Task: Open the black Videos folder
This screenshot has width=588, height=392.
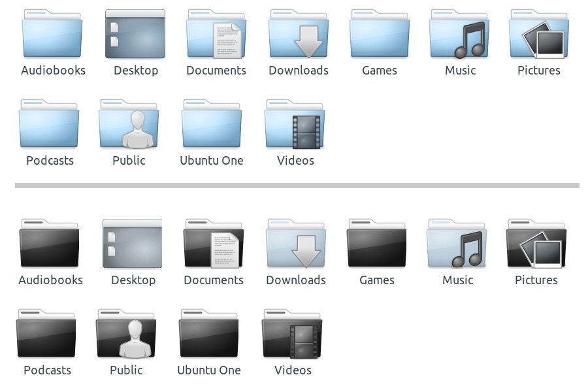Action: tap(293, 335)
